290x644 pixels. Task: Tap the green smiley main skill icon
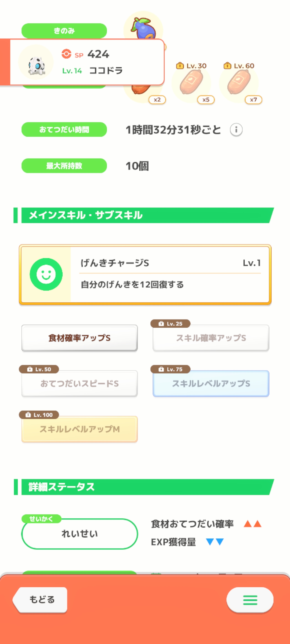tap(46, 274)
